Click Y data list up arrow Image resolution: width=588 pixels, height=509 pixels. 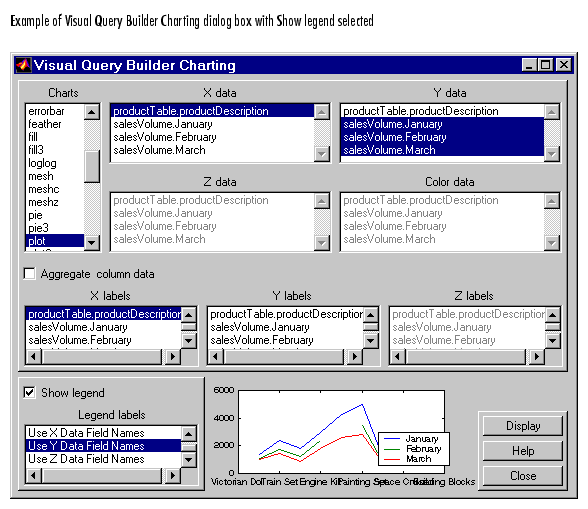(552, 112)
